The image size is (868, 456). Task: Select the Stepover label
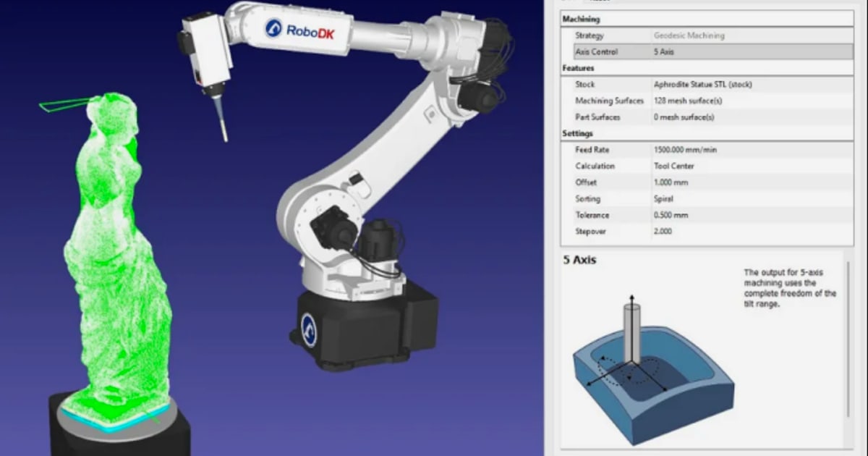coord(592,232)
